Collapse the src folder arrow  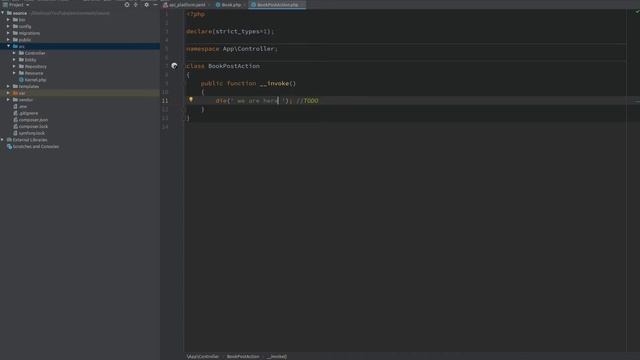[9, 46]
